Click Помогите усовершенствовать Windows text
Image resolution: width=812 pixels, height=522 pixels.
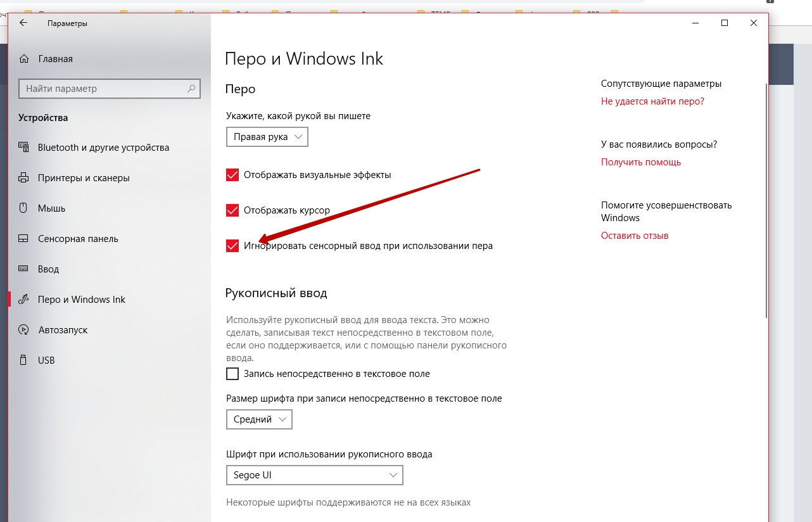point(666,212)
